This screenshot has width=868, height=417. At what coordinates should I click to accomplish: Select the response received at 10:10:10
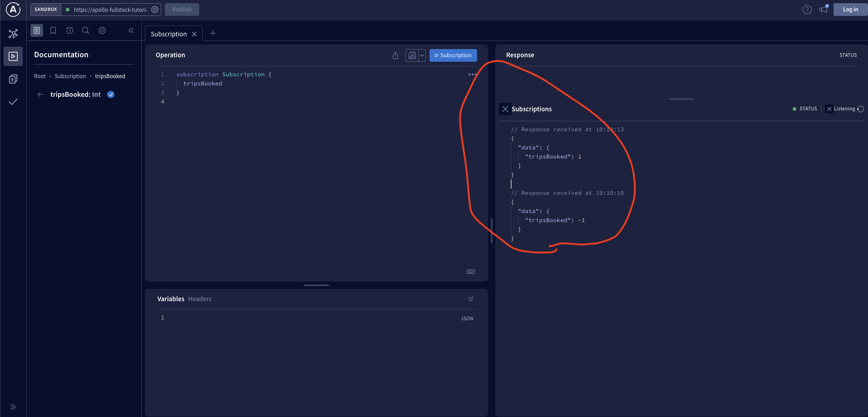[567, 193]
